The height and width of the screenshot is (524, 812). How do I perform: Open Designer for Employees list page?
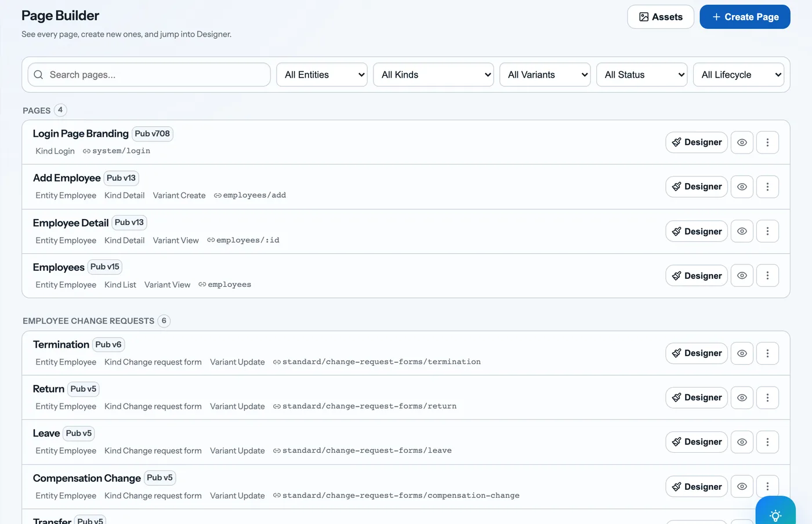click(697, 276)
